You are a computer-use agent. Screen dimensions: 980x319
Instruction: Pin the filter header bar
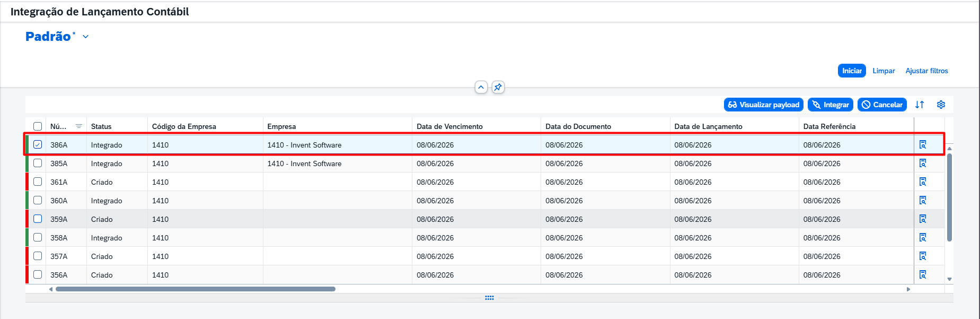pos(498,87)
